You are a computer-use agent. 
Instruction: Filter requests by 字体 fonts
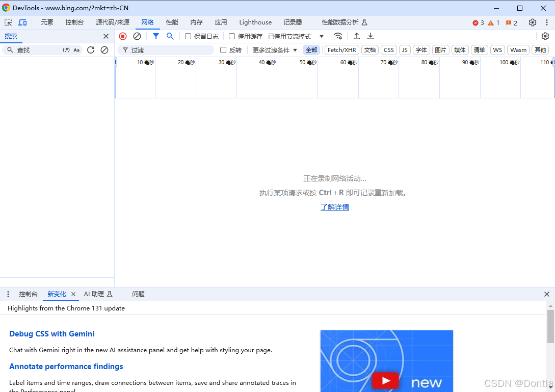(x=421, y=50)
